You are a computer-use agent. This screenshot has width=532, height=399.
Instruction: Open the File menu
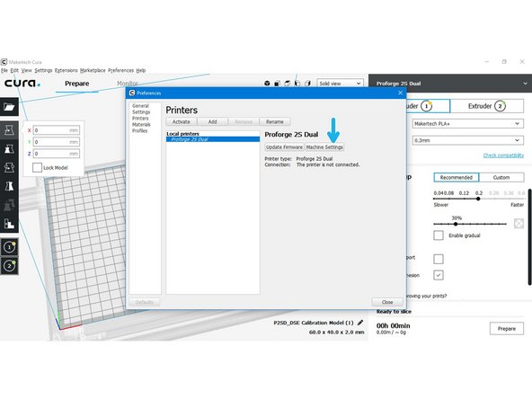(x=4, y=70)
